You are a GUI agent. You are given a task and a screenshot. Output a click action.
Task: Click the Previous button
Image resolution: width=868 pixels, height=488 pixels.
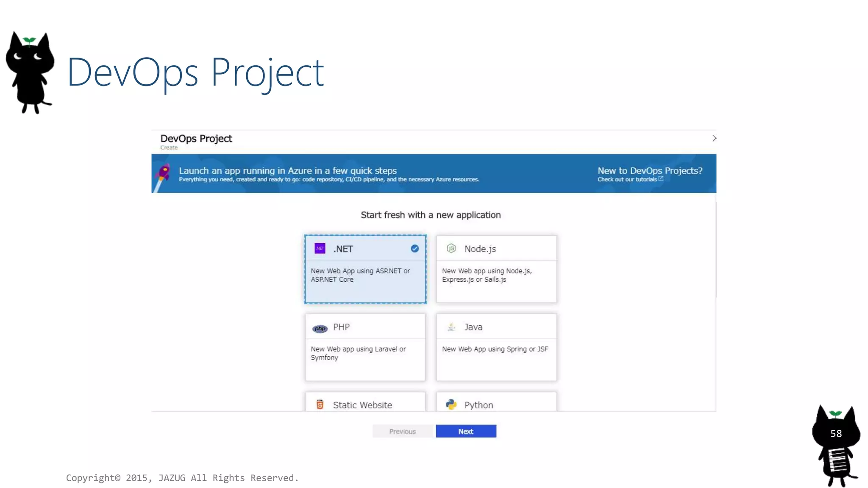click(403, 431)
